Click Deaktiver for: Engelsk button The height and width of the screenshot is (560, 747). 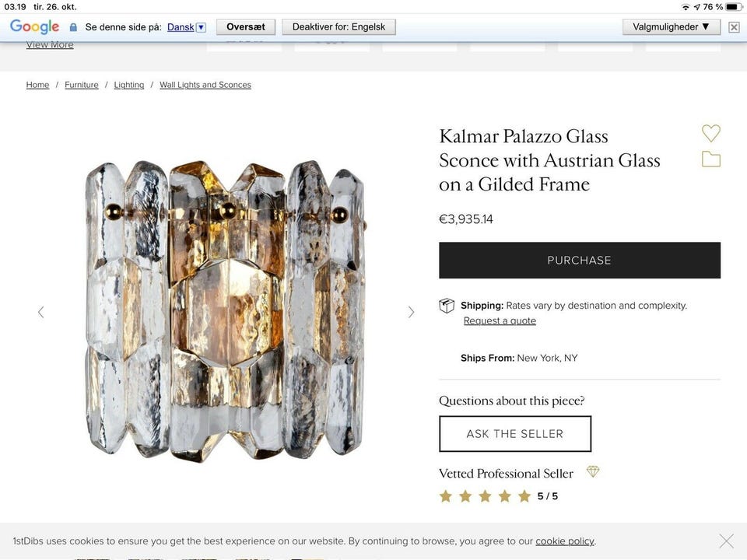point(338,26)
